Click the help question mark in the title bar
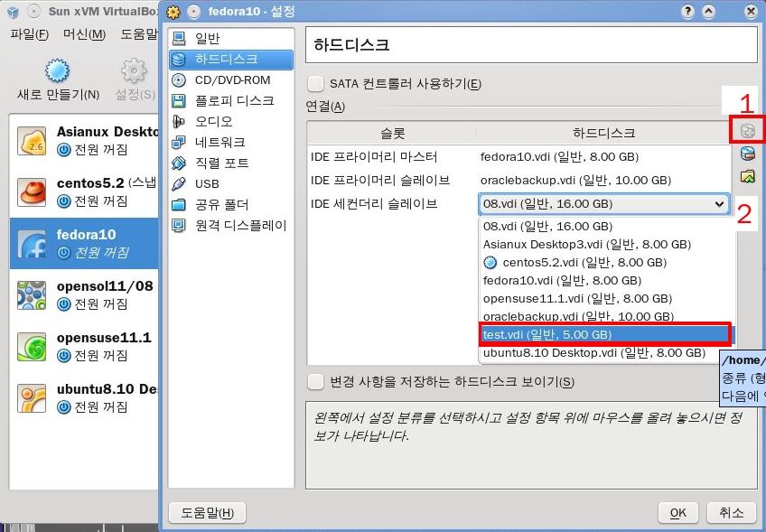The width and height of the screenshot is (766, 532). pos(687,11)
